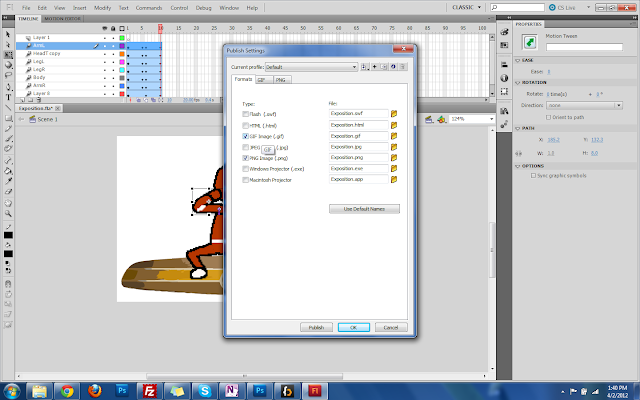Browse folder for Exposition.gif file

click(x=394, y=136)
